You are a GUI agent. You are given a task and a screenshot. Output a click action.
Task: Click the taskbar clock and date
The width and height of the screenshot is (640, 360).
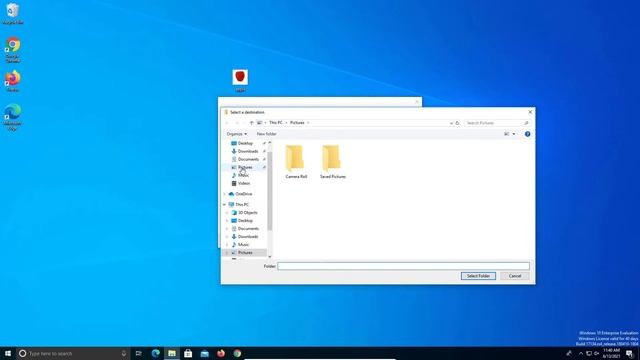611,353
